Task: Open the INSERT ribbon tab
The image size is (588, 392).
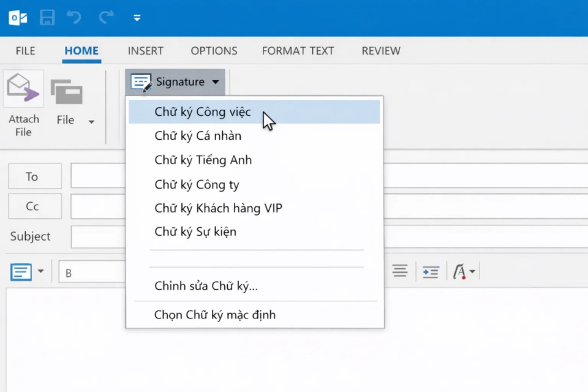Action: (145, 51)
